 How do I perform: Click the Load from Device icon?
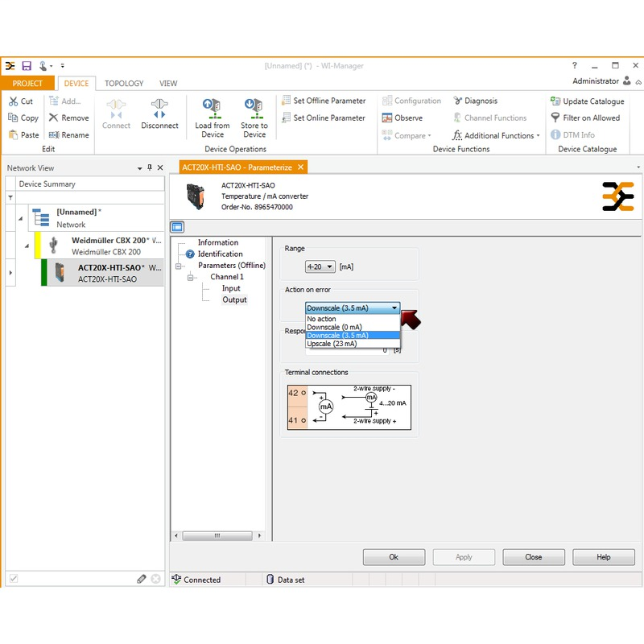click(213, 109)
